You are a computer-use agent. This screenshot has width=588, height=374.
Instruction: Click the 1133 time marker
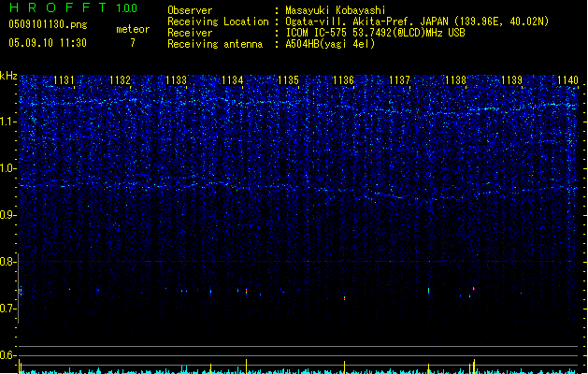click(x=176, y=81)
